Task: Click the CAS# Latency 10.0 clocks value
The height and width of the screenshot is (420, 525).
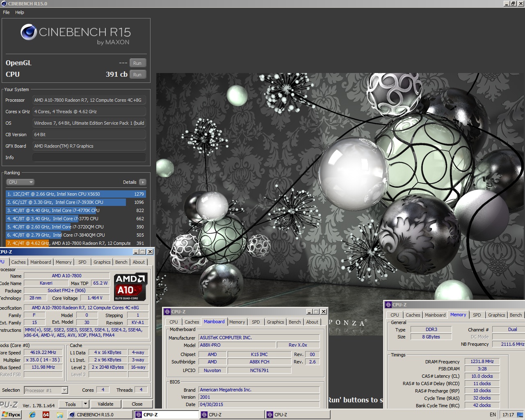Action: click(482, 376)
